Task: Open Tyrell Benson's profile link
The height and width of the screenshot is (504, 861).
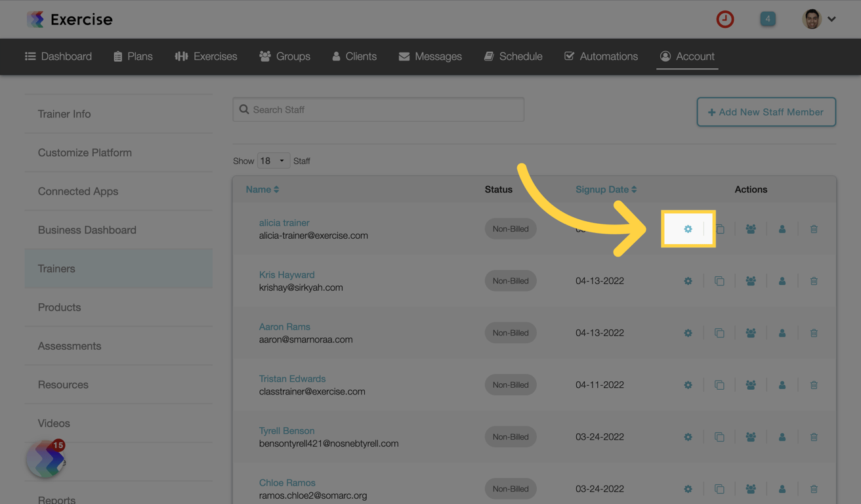Action: pos(287,430)
